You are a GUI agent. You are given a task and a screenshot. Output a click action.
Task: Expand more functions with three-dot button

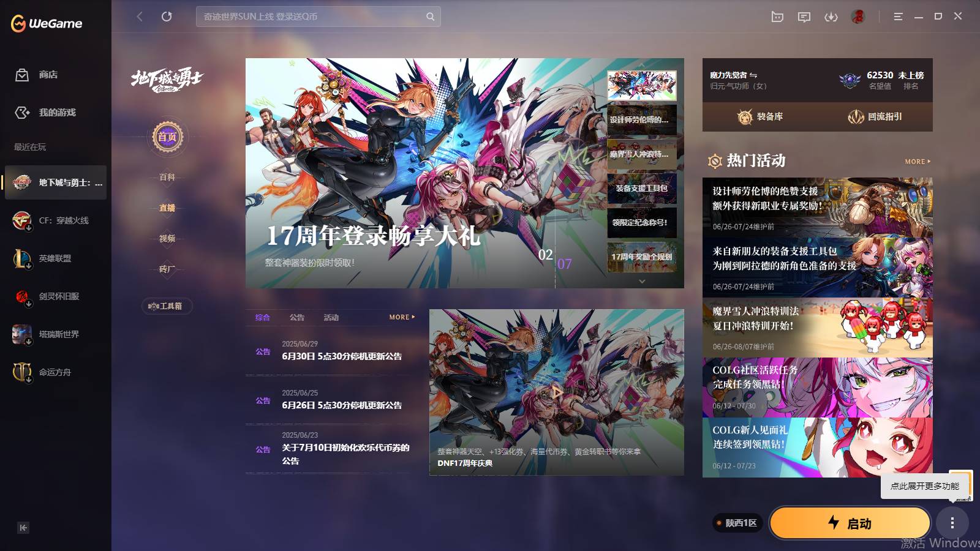tap(952, 523)
